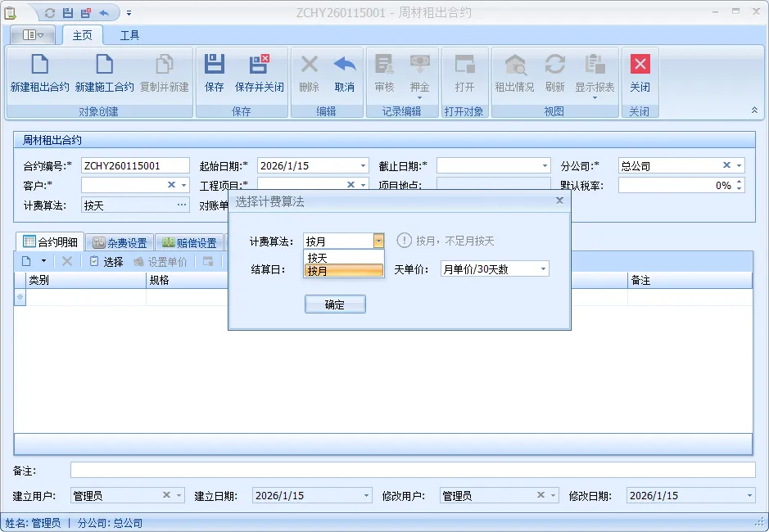Click the 新建租出合约 ribbon icon

[40, 64]
